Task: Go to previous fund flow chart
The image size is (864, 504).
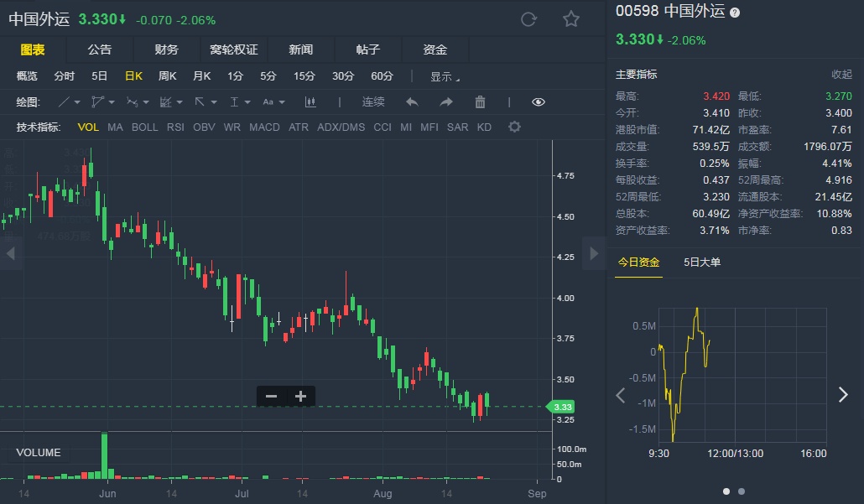Action: point(621,395)
